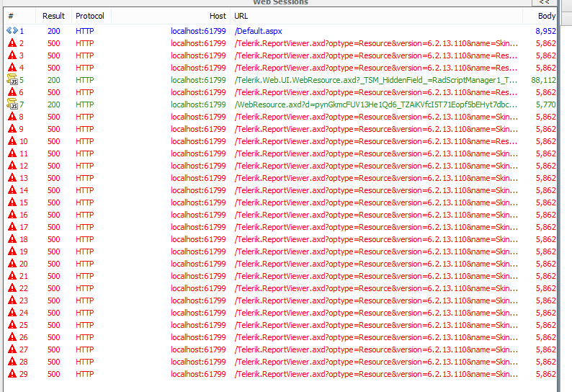Sort by the Body column header
This screenshot has height=392, width=572.
click(x=540, y=16)
